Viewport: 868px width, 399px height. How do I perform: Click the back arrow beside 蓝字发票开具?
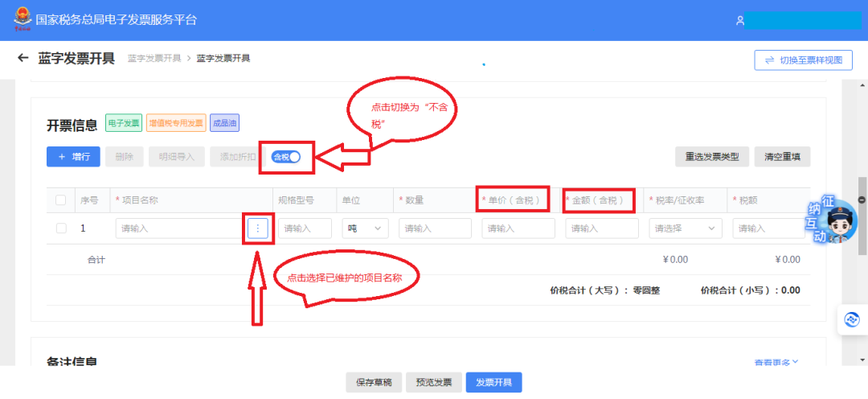23,58
